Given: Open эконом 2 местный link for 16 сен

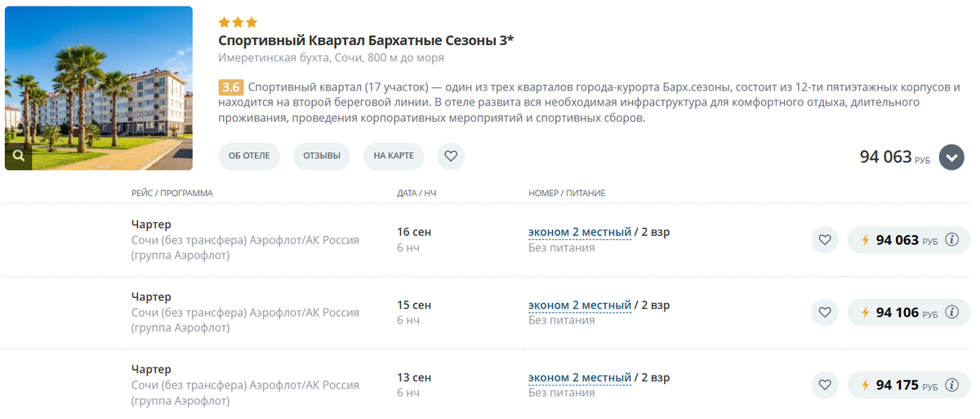Looking at the screenshot, I should 580,232.
